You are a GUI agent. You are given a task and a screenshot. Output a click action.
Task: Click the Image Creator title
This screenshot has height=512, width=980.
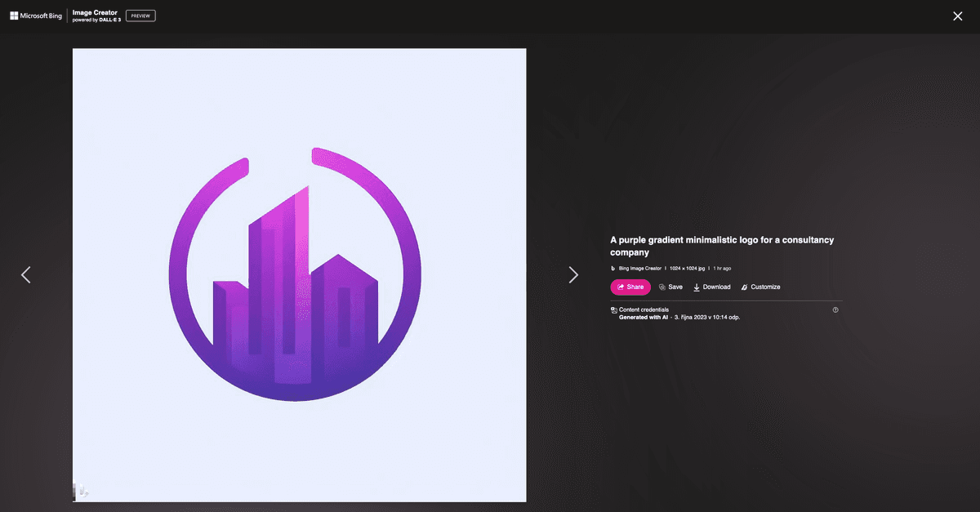coord(96,12)
